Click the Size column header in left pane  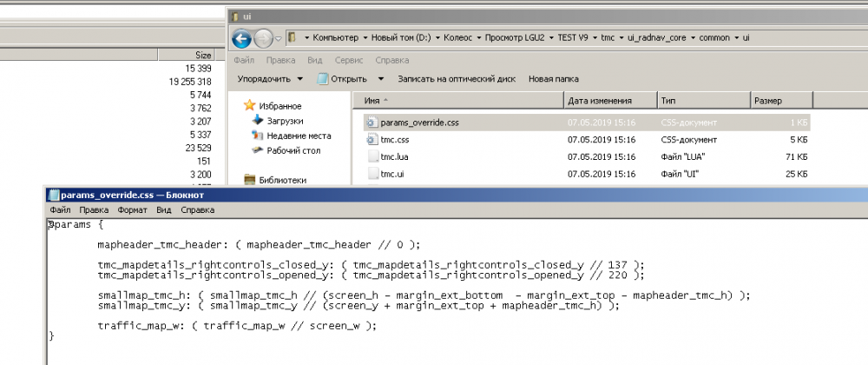186,55
